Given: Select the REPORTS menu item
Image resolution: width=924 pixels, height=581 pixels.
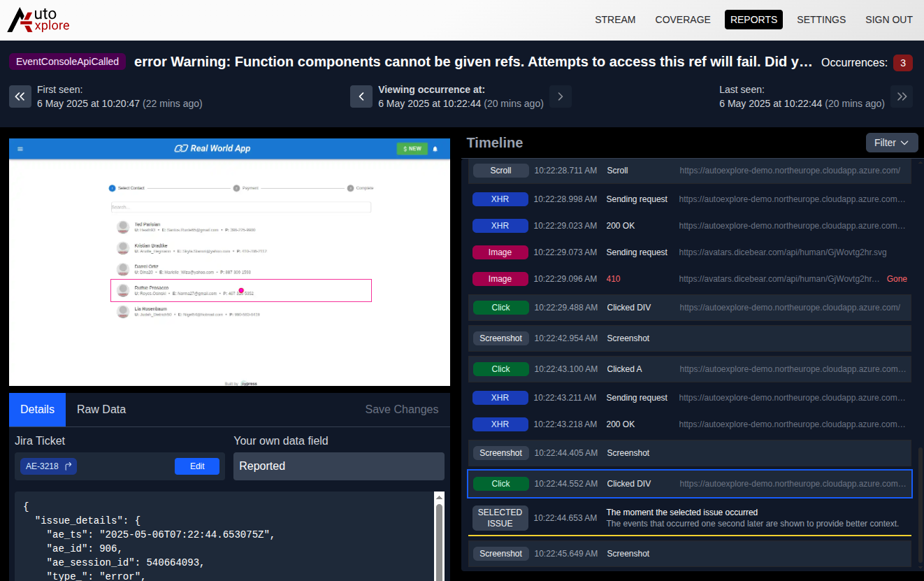Looking at the screenshot, I should click(x=753, y=20).
